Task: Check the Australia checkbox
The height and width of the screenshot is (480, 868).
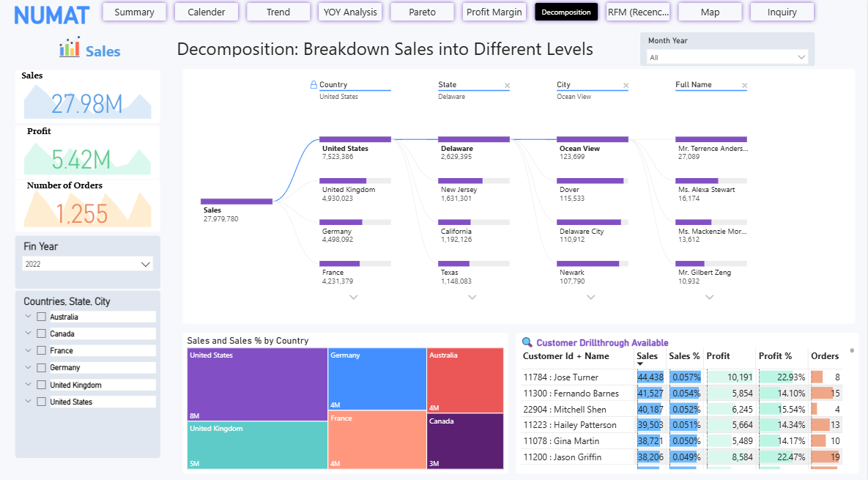Action: click(x=41, y=317)
